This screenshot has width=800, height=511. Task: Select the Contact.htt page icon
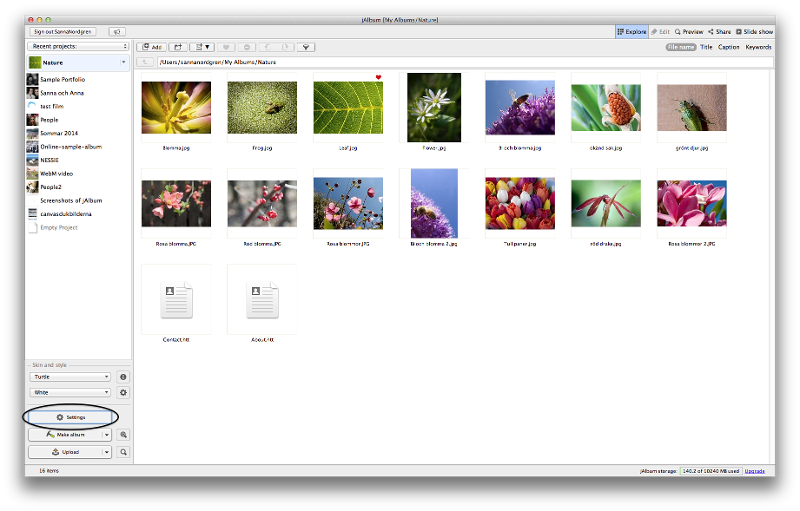click(176, 300)
